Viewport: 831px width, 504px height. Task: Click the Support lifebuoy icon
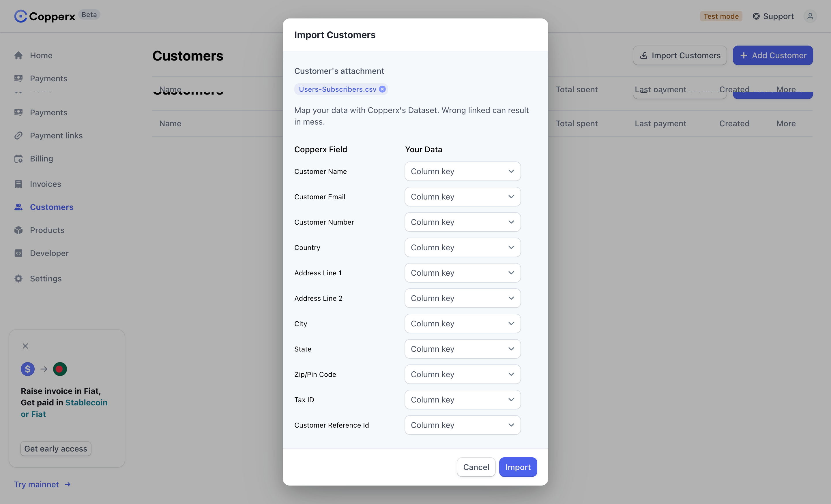pos(756,16)
